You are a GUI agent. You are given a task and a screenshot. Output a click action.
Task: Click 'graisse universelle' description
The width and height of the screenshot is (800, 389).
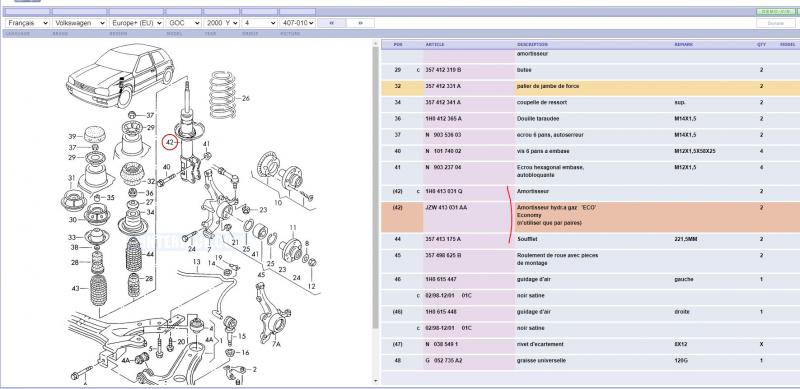[x=540, y=361]
